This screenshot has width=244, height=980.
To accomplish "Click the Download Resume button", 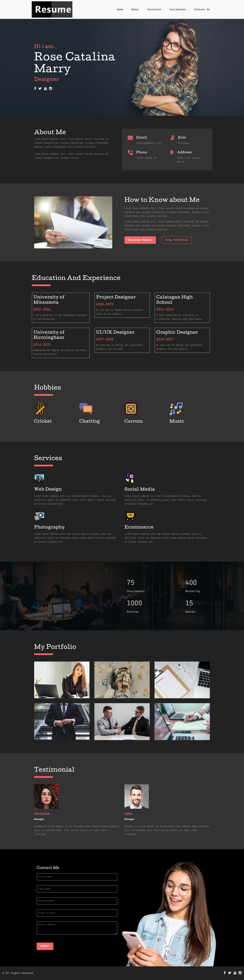I will [x=140, y=240].
